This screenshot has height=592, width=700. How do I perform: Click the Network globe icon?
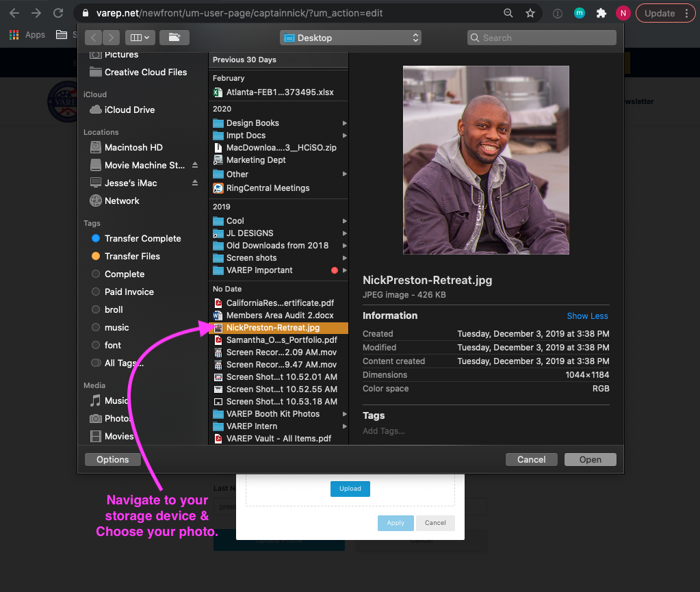[96, 201]
